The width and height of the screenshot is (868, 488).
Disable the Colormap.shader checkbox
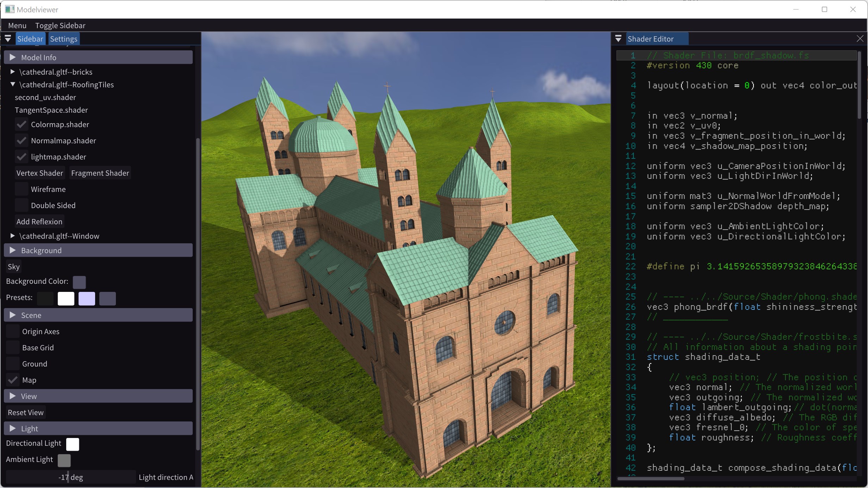(x=21, y=125)
